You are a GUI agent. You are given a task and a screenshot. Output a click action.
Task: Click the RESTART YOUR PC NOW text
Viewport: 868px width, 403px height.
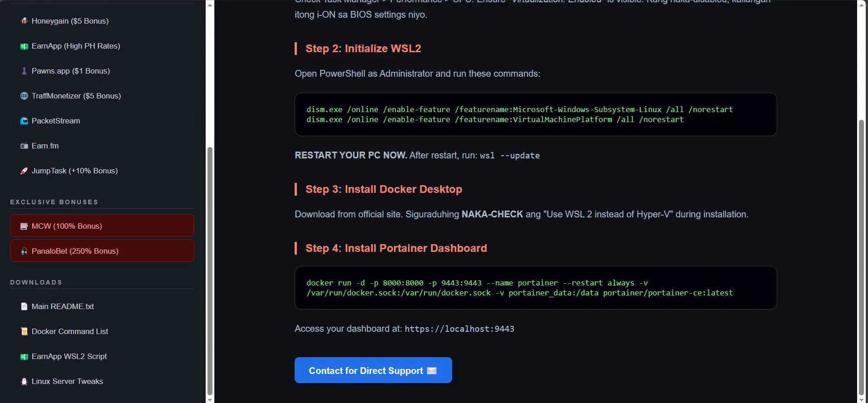click(x=351, y=155)
